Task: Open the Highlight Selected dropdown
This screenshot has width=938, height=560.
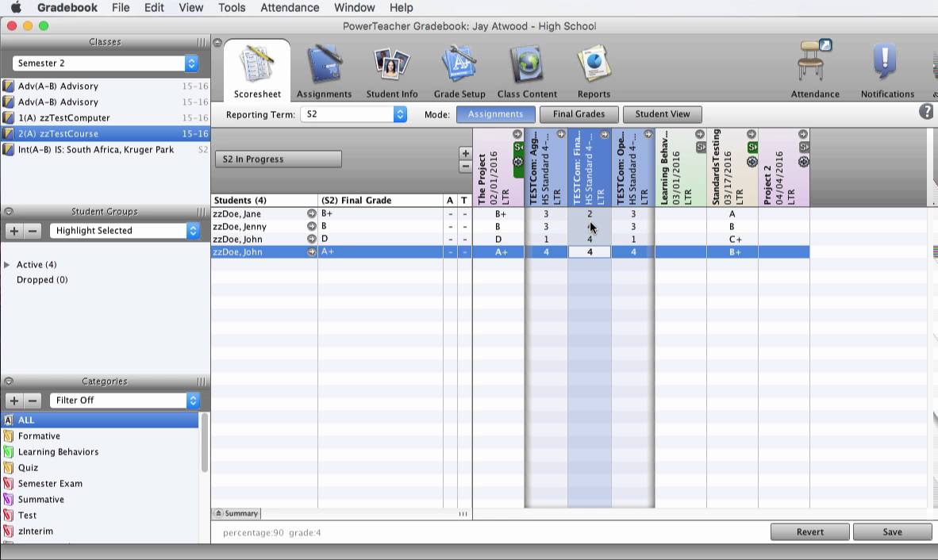Action: [x=125, y=231]
